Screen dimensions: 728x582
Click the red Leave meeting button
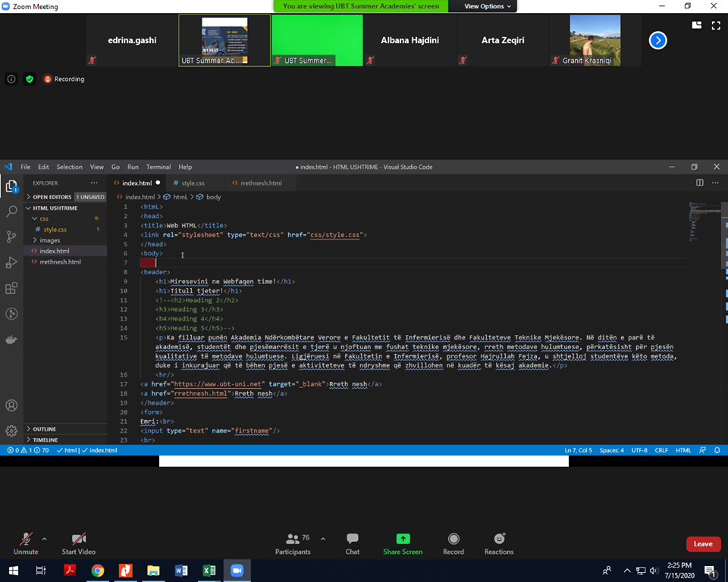703,543
